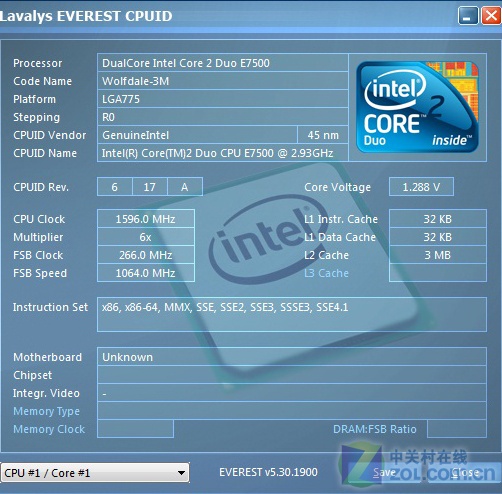Click the CPUID Rev. field showing A
The image size is (502, 494).
185,187
